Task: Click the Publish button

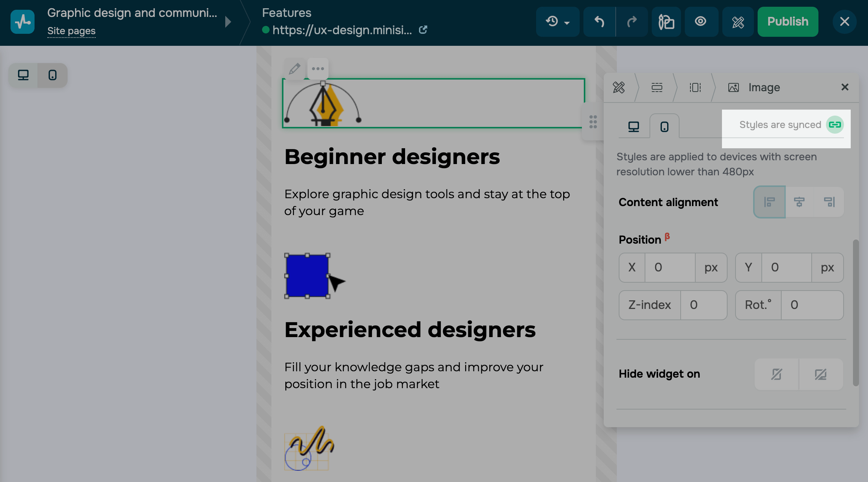Action: click(788, 22)
